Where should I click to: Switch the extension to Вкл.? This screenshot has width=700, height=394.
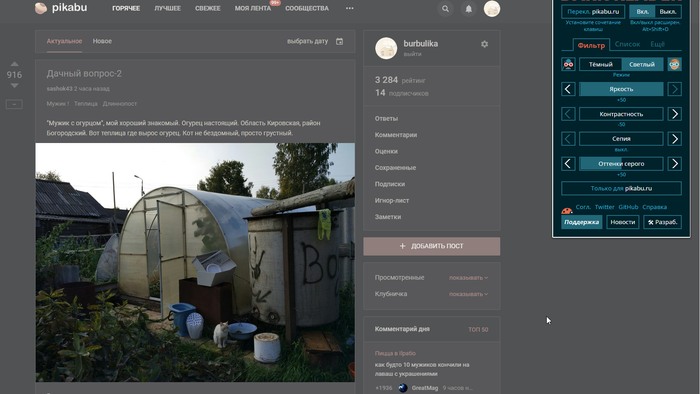coord(642,12)
